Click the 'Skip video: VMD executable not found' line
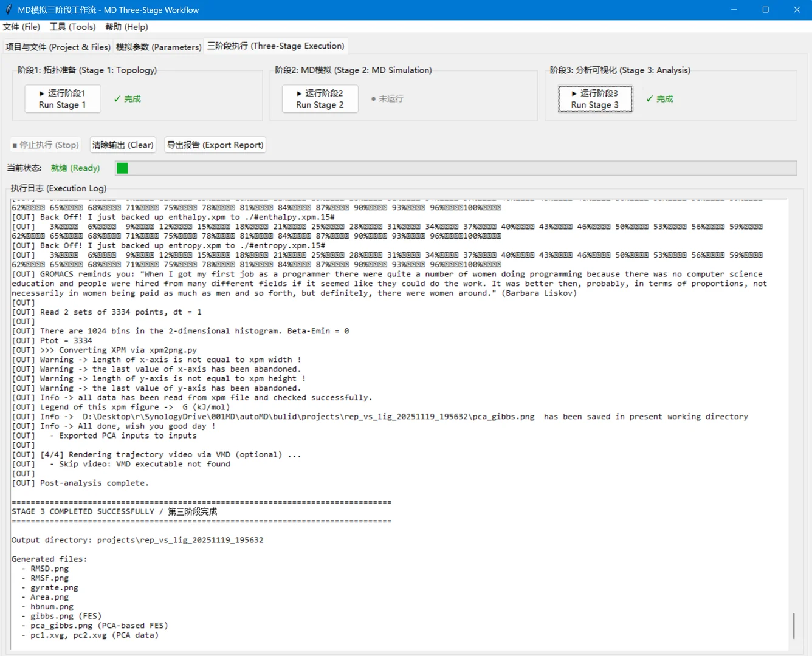 121,464
